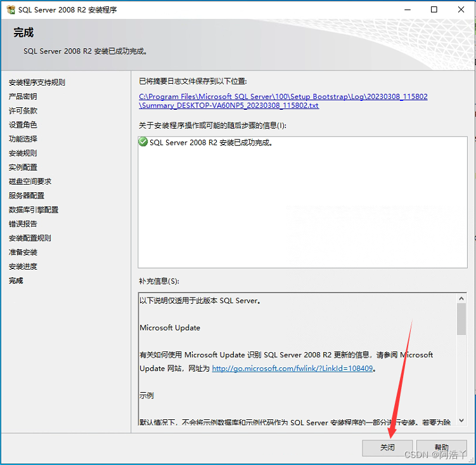
Task: Select the 许可条款 step
Action: pyautogui.click(x=23, y=110)
